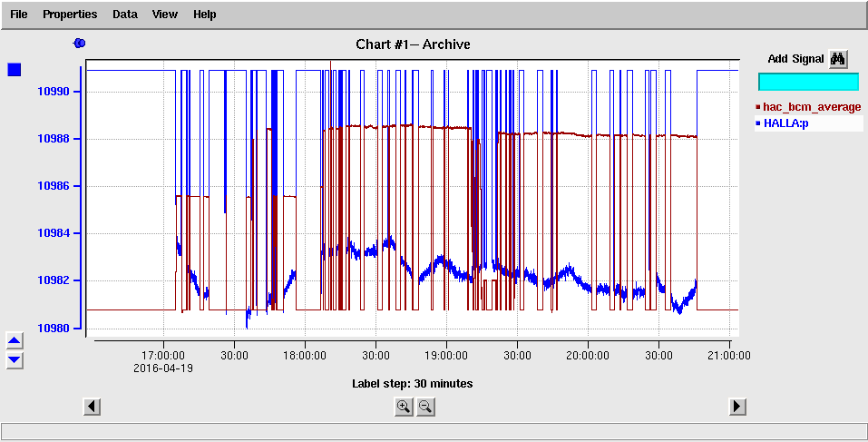Screen dimensions: 868x442
Task: Open the File menu
Action: tap(19, 15)
